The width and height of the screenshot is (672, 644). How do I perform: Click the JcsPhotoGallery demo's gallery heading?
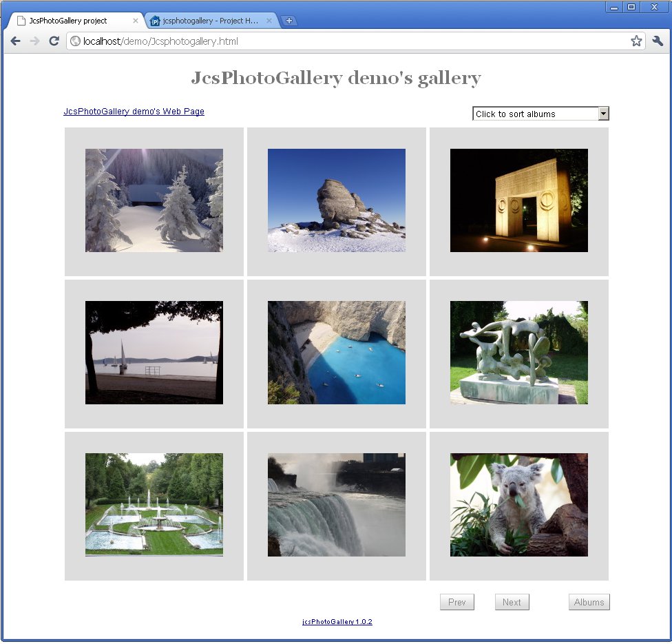point(336,78)
